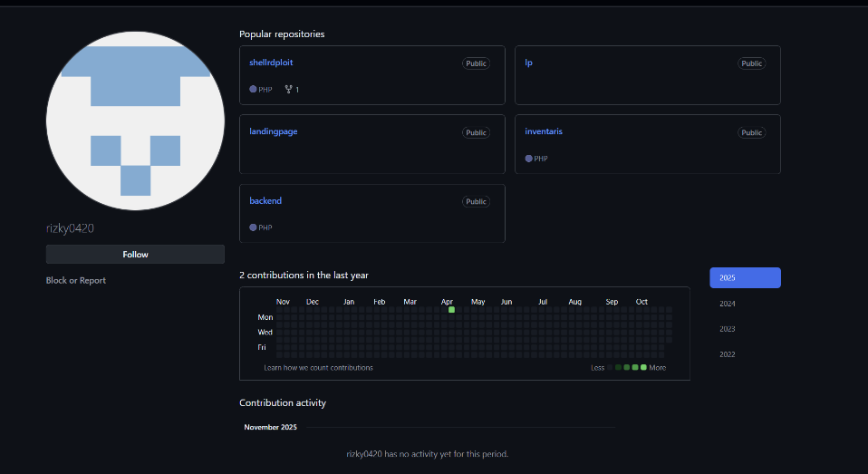The width and height of the screenshot is (868, 474).
Task: Switch to 2023 contribution year
Action: [728, 329]
